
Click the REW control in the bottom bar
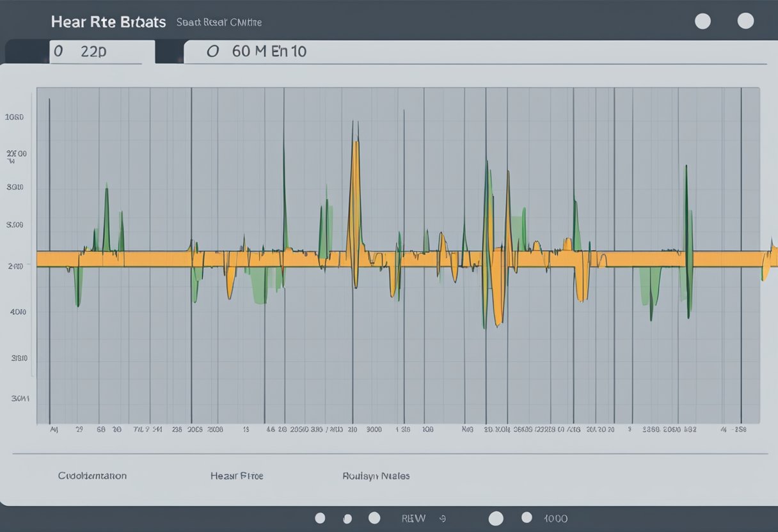[413, 519]
